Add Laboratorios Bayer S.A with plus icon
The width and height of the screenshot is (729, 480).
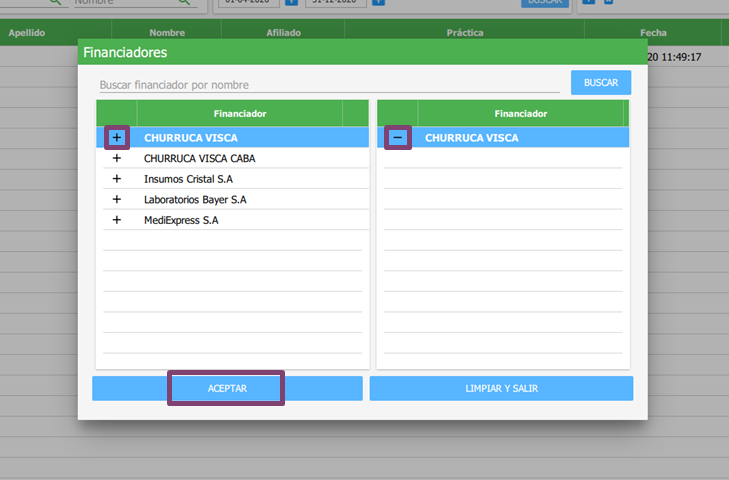pyautogui.click(x=117, y=199)
